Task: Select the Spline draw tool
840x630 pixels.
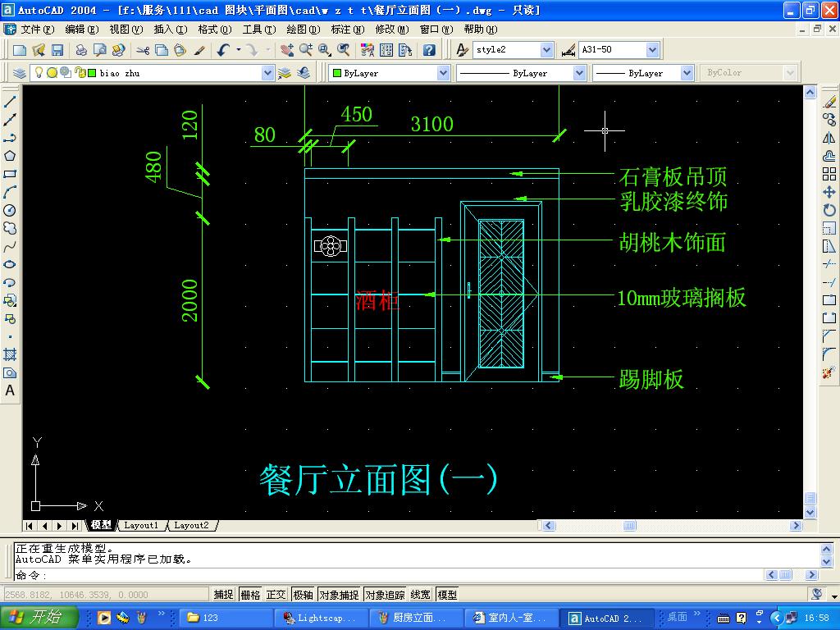Action: (x=10, y=247)
